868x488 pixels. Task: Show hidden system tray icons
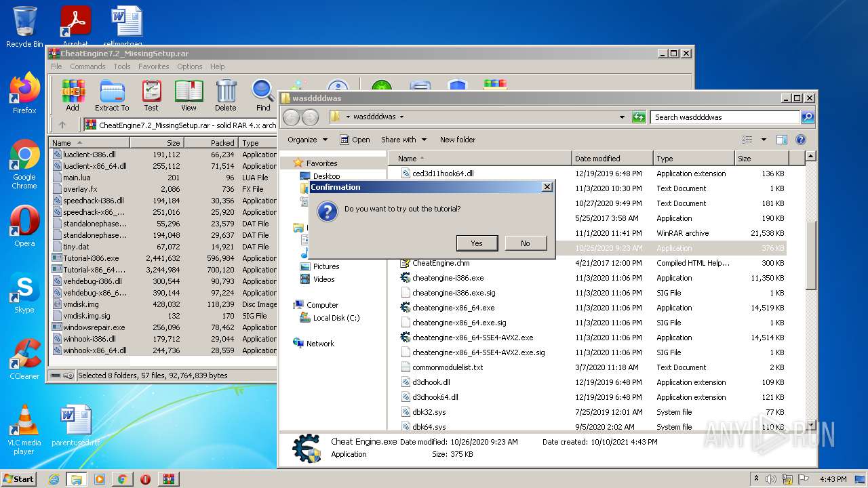pos(757,479)
